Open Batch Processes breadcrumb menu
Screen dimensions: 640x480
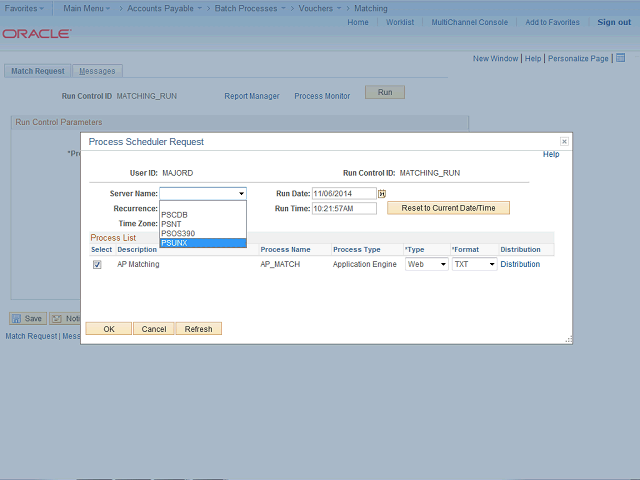(250, 8)
